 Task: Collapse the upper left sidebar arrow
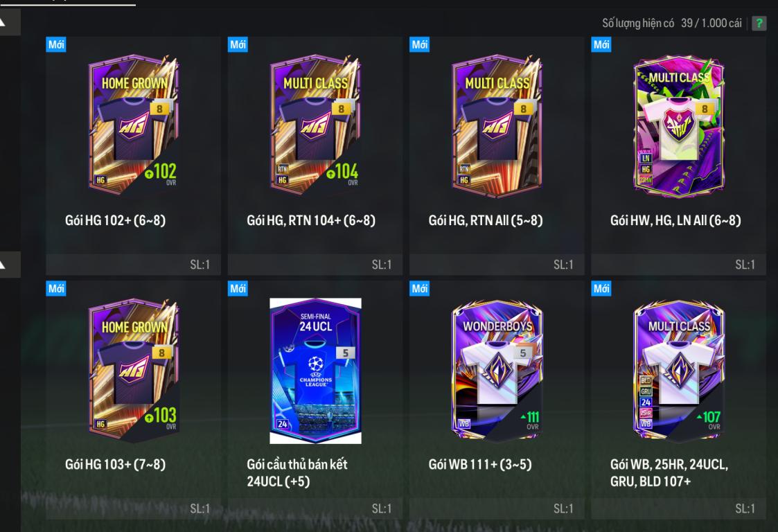point(10,22)
